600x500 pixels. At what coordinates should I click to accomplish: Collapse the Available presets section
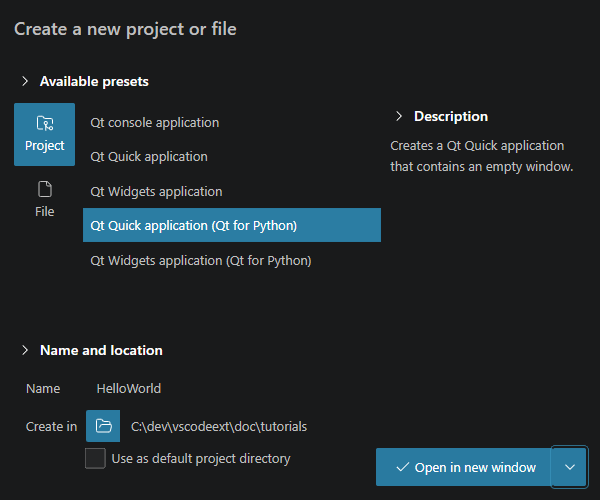(25, 81)
